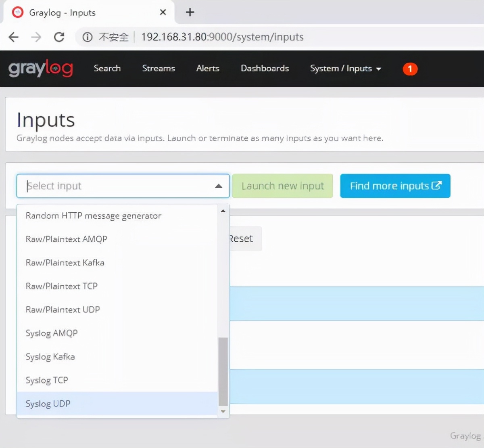The image size is (484, 448).
Task: Click the Launch new Input button
Action: [282, 186]
